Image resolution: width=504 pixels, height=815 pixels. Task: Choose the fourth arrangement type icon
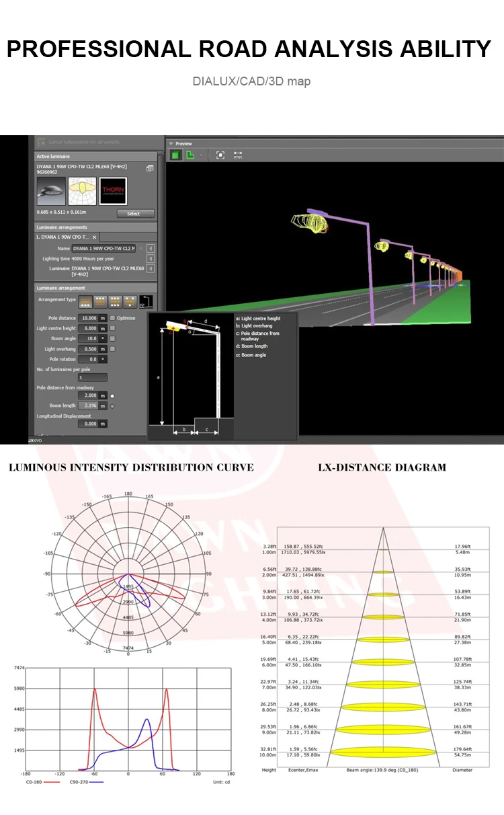click(x=130, y=302)
